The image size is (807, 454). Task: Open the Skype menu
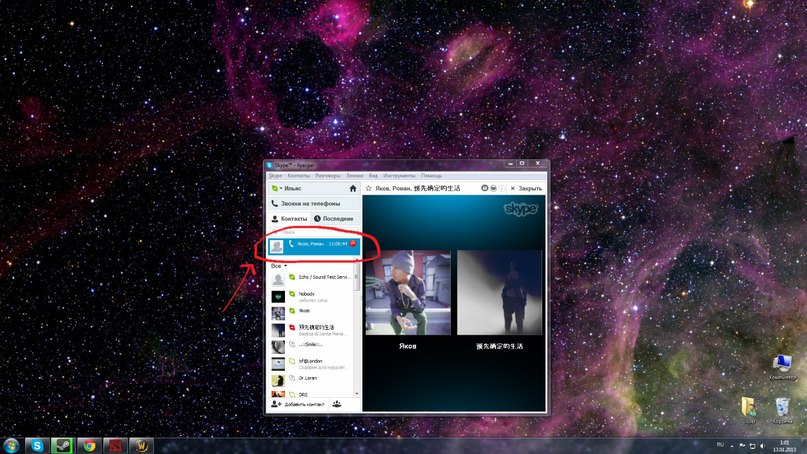tap(275, 176)
